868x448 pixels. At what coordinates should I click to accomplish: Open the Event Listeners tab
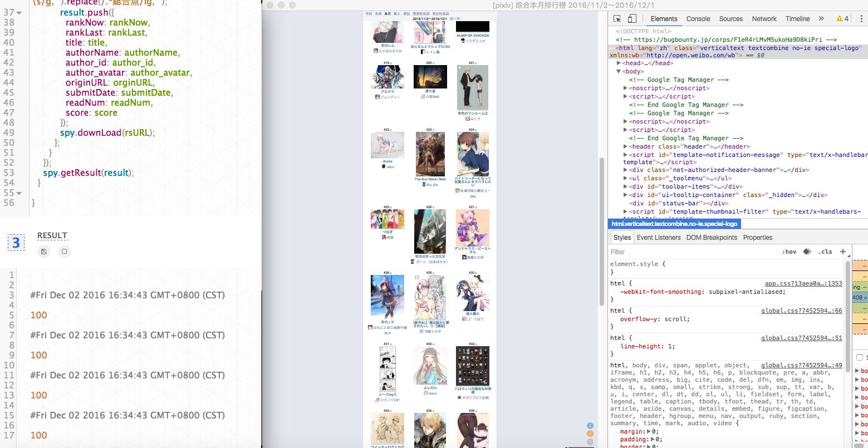click(659, 237)
